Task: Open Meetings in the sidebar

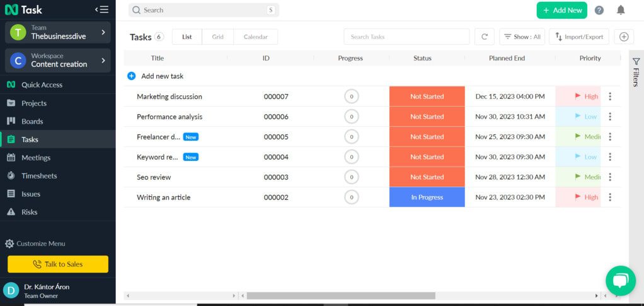Action: [x=58, y=158]
